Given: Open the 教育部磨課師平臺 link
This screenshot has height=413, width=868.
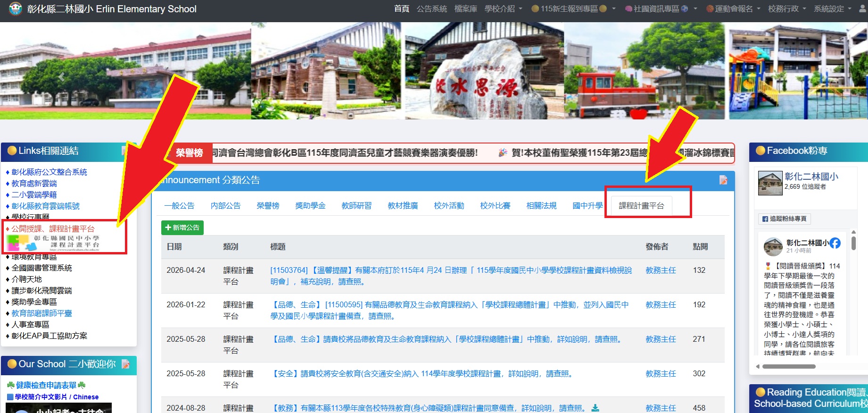Looking at the screenshot, I should point(41,313).
